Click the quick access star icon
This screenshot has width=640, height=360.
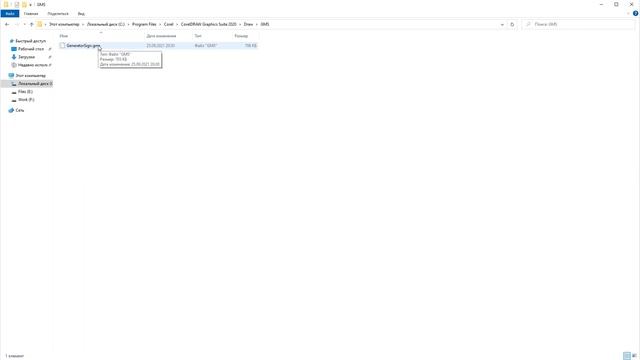[11, 41]
